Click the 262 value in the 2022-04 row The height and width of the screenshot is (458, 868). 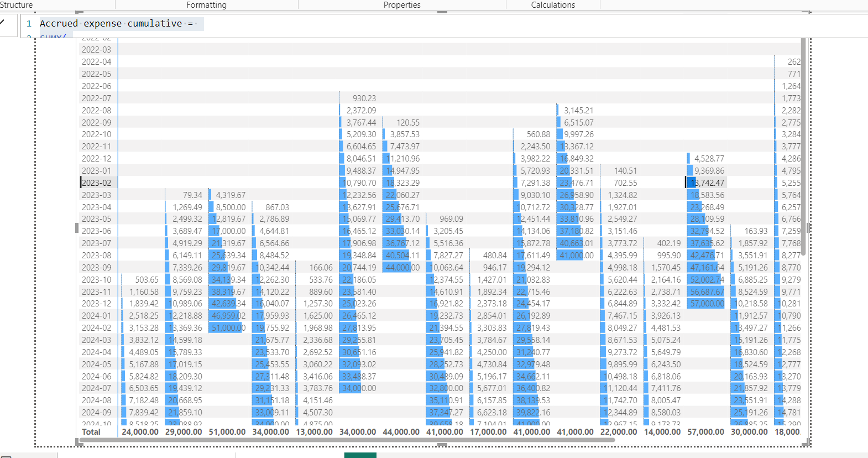tap(794, 62)
